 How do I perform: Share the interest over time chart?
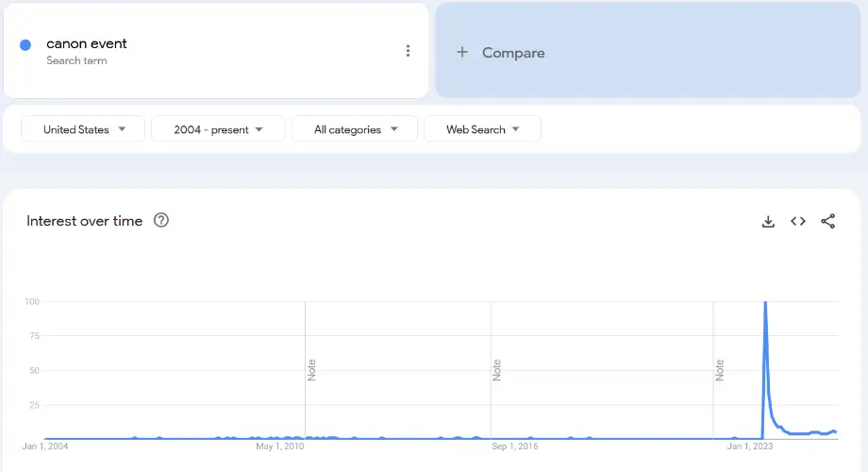[827, 221]
